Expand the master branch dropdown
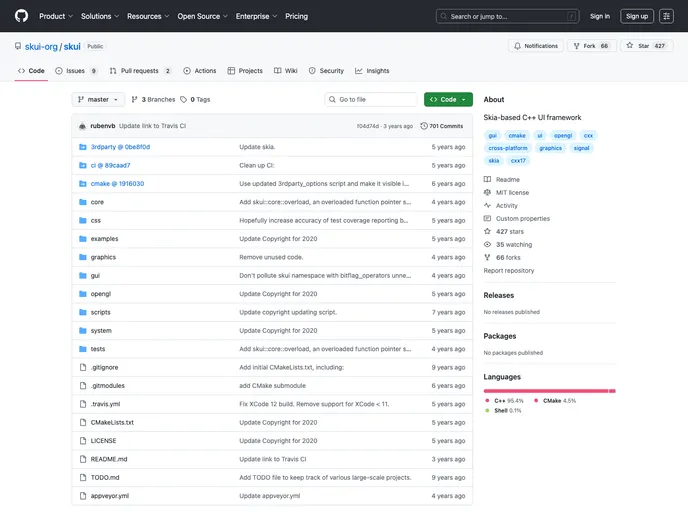Image resolution: width=688 pixels, height=512 pixels. 99,100
